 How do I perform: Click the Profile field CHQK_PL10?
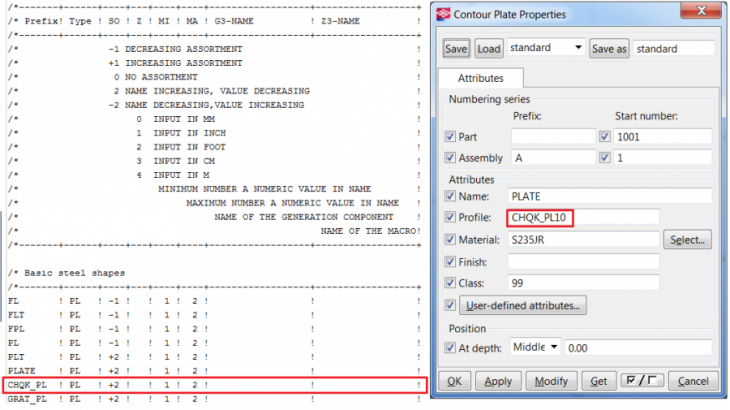tap(583, 217)
